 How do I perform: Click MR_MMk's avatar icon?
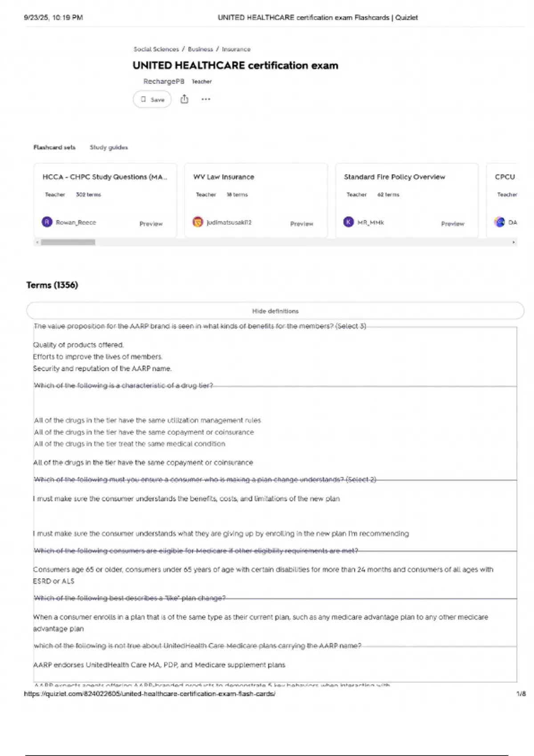tap(348, 222)
